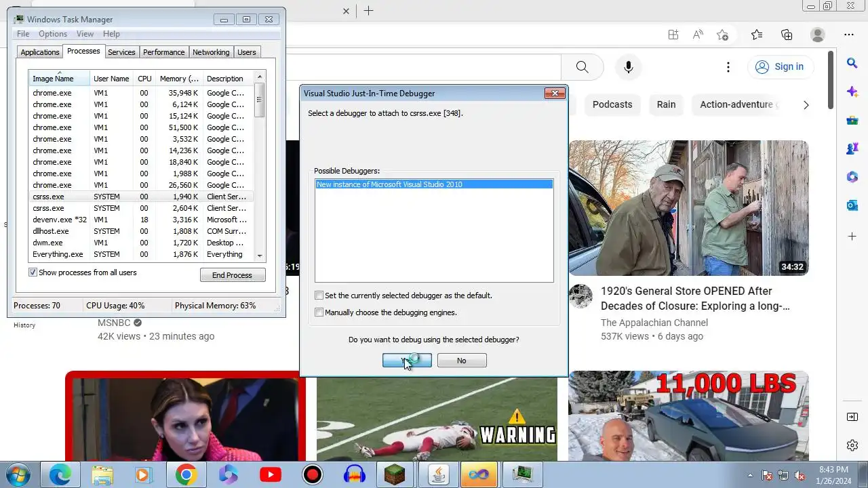
Task: Open Collections icon in Edge toolbar
Action: (787, 35)
